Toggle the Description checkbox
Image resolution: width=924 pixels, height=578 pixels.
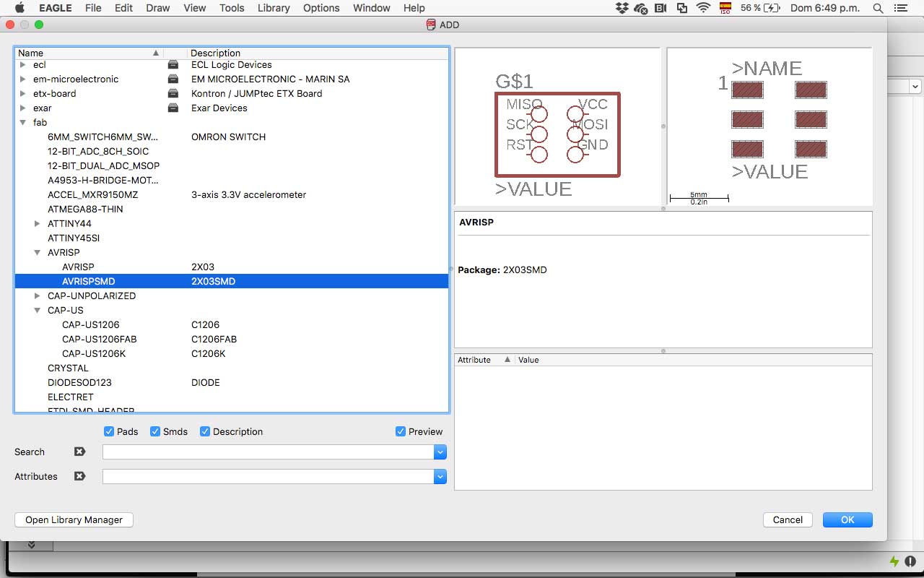click(x=205, y=431)
